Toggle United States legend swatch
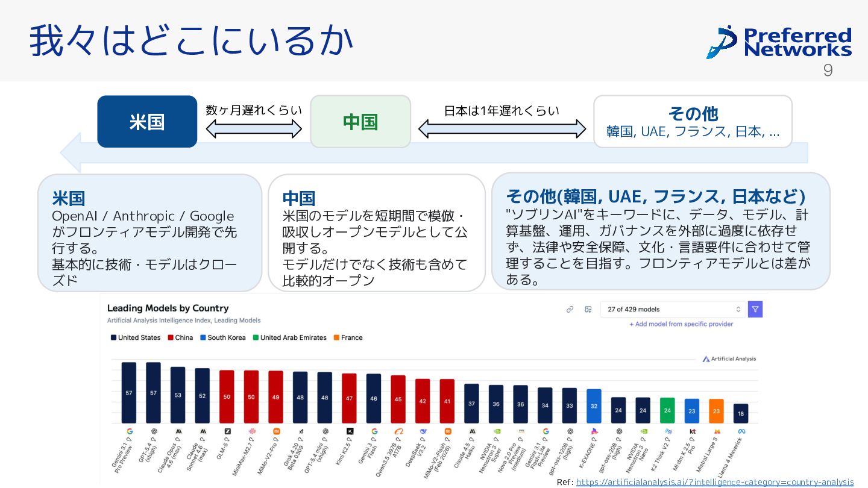The height and width of the screenshot is (488, 868). [x=113, y=338]
